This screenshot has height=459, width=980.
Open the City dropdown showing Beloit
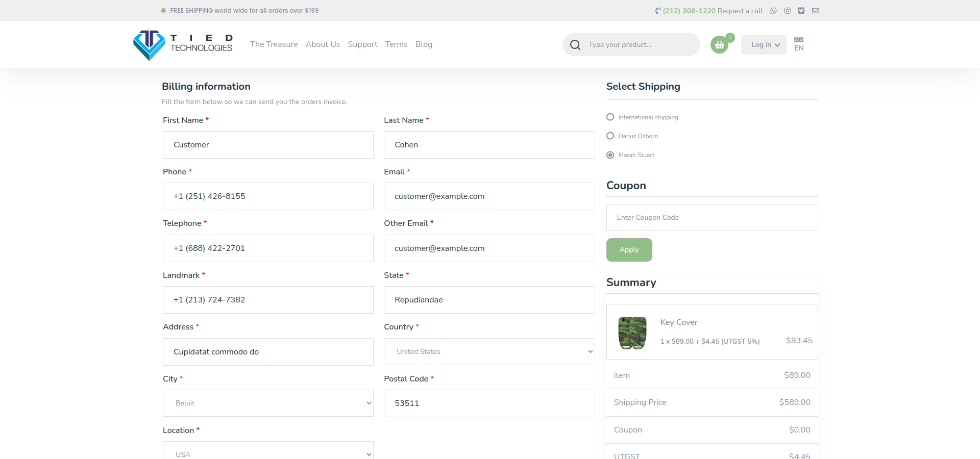pos(268,403)
